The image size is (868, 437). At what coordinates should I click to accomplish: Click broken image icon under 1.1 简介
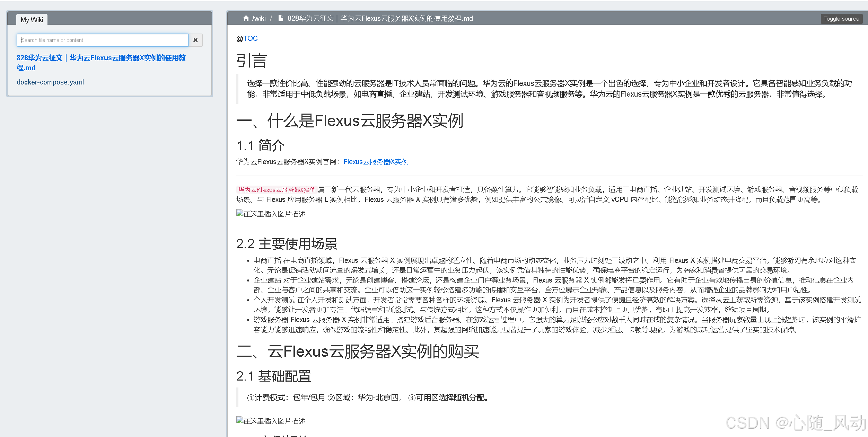[x=240, y=213]
